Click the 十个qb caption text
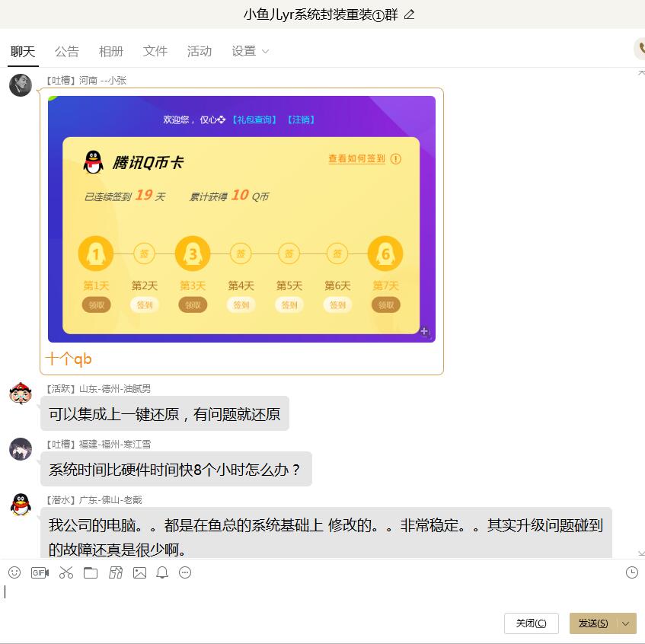Image resolution: width=645 pixels, height=644 pixels. (69, 359)
